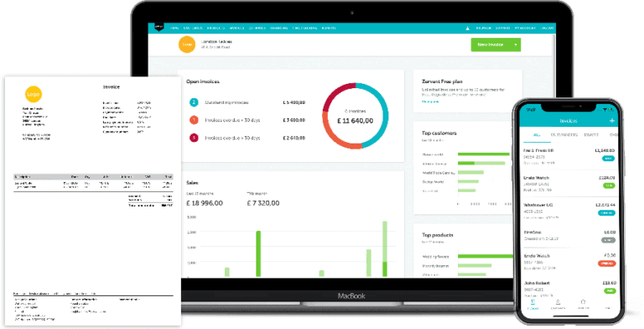Click £ 5 400,00 outstanding amount
Screen dimensions: 644x329
tap(294, 102)
